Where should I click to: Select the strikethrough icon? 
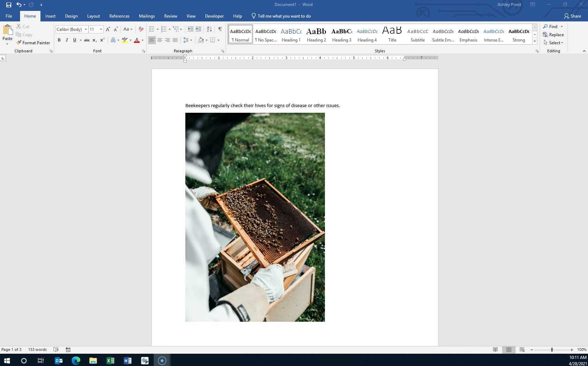pyautogui.click(x=87, y=40)
